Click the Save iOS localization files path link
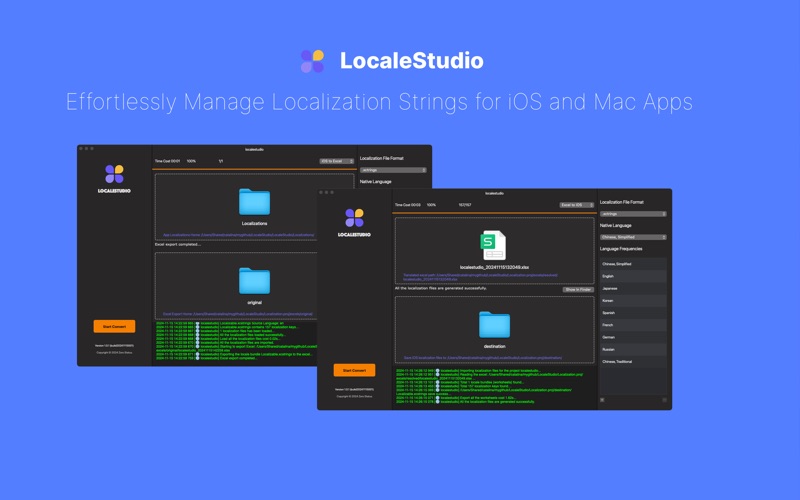This screenshot has width=800, height=500. pyautogui.click(x=483, y=358)
